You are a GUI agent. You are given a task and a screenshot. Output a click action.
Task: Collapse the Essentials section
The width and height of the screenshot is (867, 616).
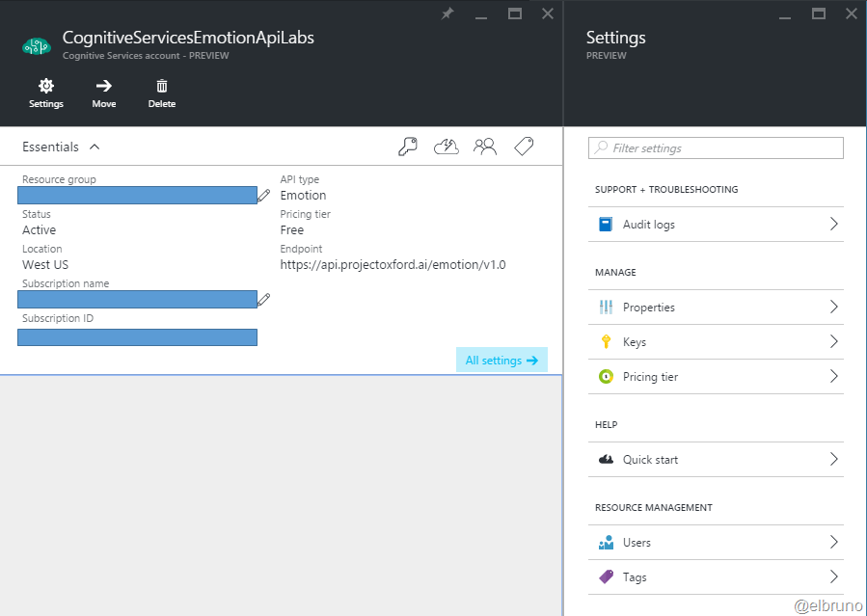click(95, 147)
